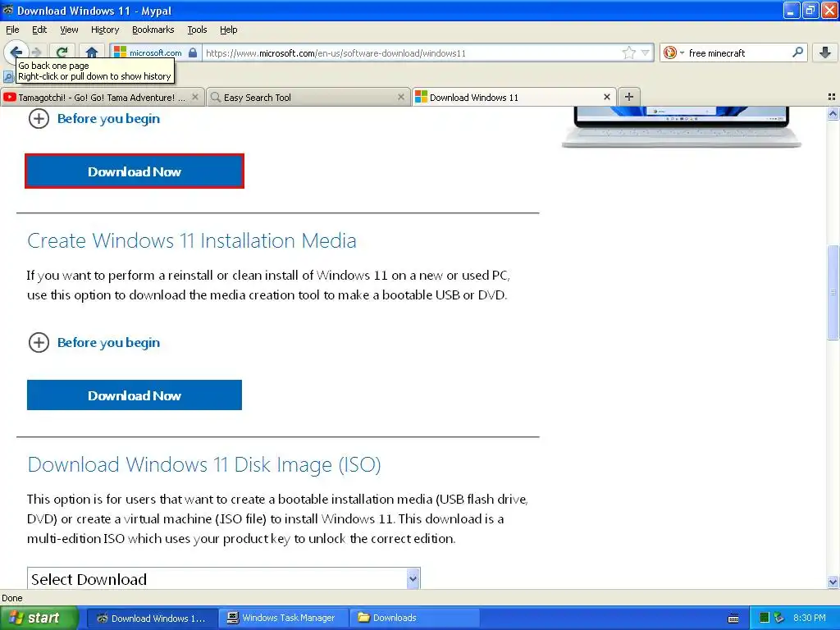Click the Task Manager CPU tray icon
Viewport: 840px width, 630px height.
point(765,618)
